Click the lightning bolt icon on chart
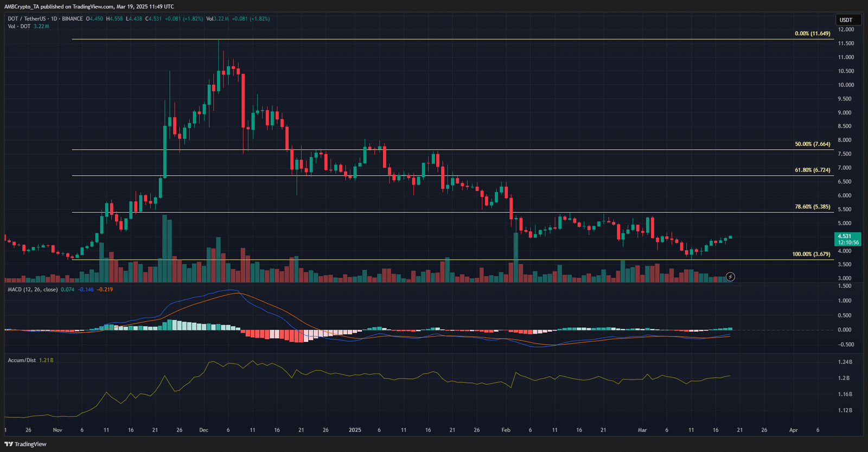 click(x=730, y=277)
